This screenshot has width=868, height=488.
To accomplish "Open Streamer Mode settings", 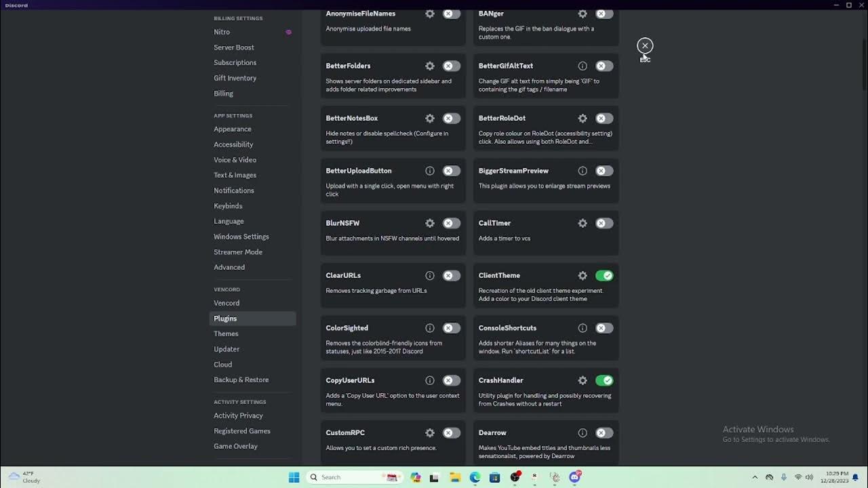I will click(x=252, y=252).
